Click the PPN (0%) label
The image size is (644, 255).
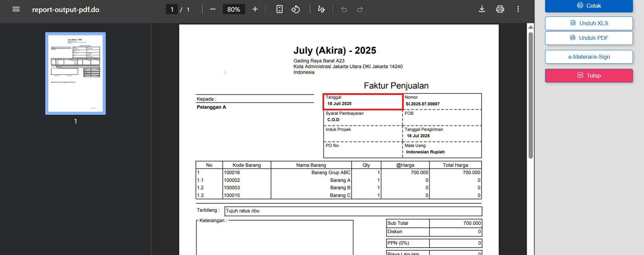click(x=398, y=243)
